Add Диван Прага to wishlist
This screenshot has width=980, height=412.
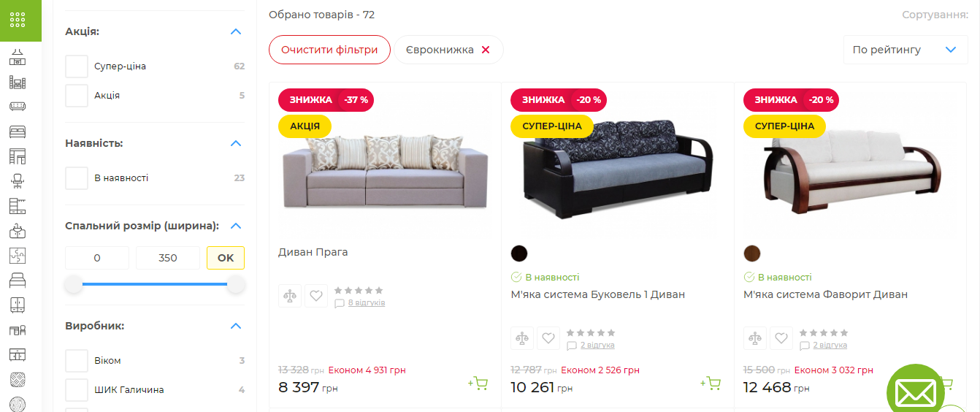pos(316,296)
